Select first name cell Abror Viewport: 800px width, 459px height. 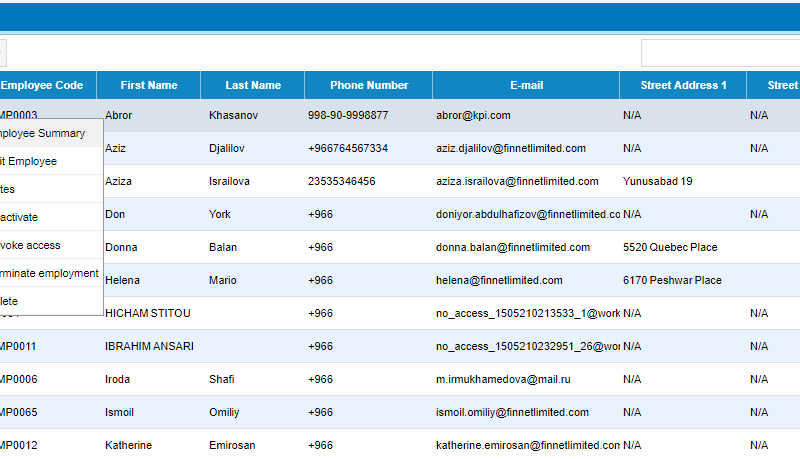click(118, 115)
